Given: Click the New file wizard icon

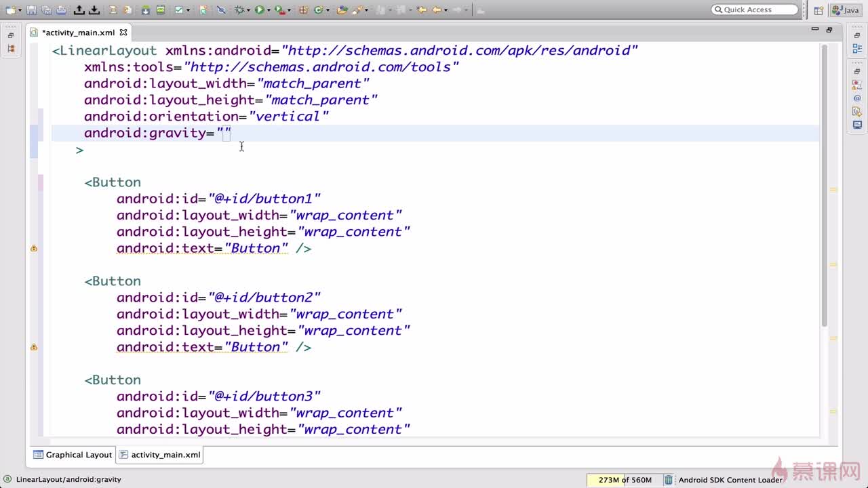Looking at the screenshot, I should (10, 10).
